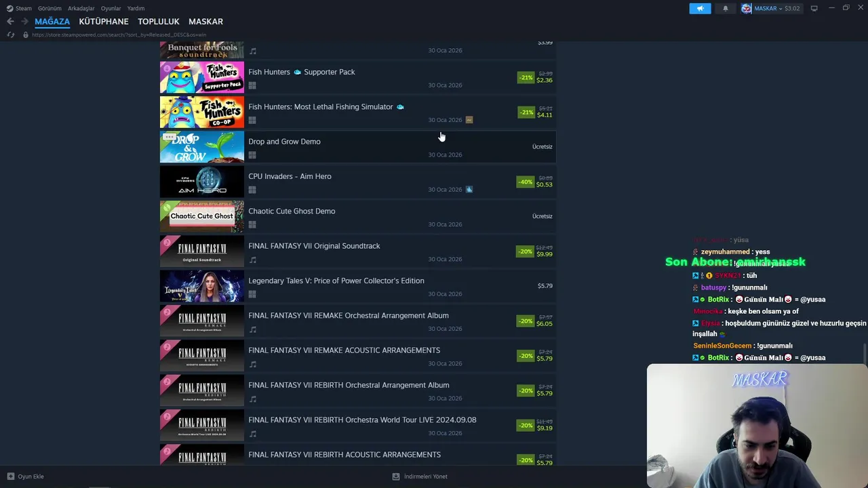Viewport: 868px width, 488px height.
Task: Open the MASKAR profile tab
Action: [x=205, y=22]
